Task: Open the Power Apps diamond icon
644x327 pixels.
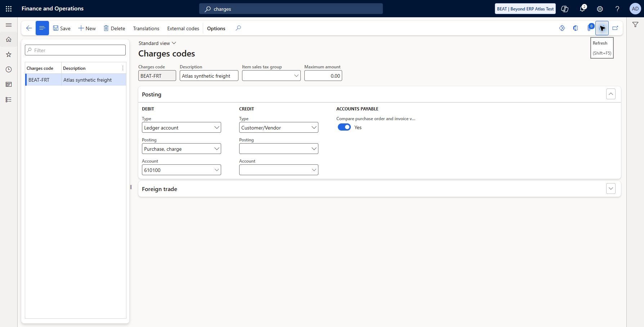Action: [562, 28]
